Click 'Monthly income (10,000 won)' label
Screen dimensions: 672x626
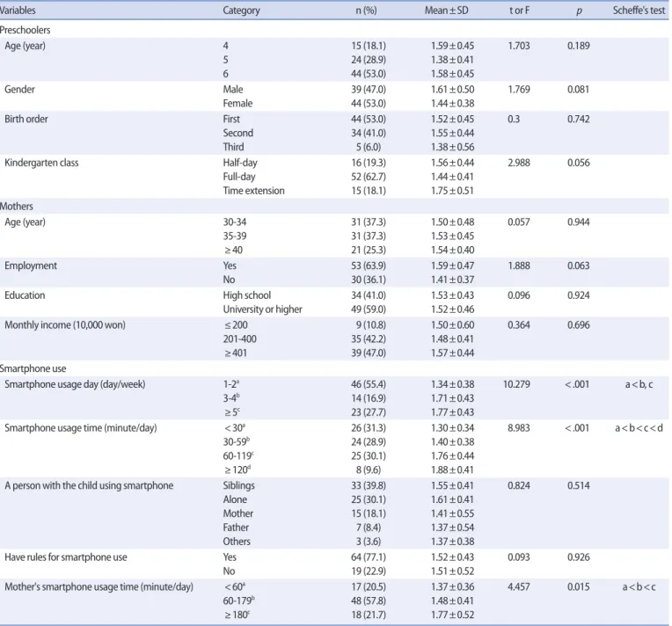(x=65, y=324)
